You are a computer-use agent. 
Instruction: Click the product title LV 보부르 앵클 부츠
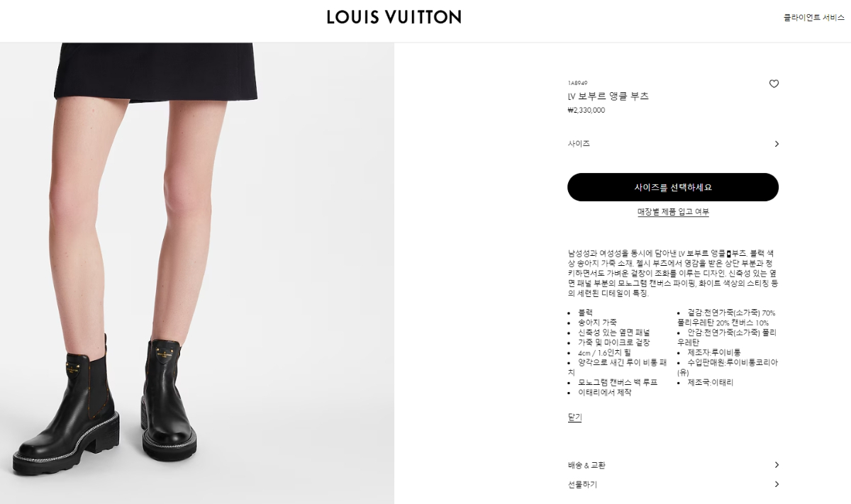pos(608,96)
